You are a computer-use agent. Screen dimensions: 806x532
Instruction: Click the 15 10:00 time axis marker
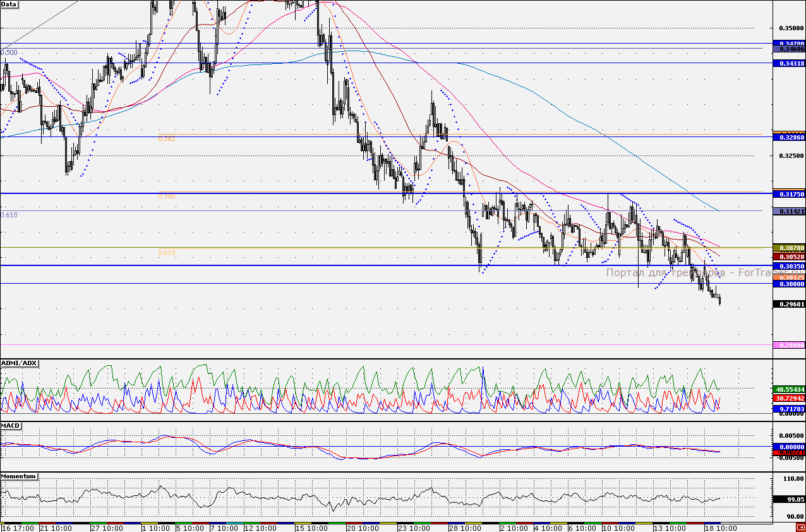coord(311,528)
